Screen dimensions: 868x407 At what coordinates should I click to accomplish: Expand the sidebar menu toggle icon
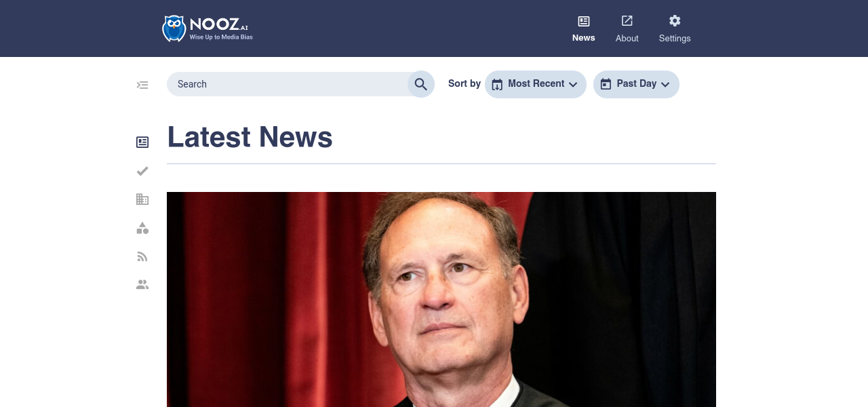[142, 85]
